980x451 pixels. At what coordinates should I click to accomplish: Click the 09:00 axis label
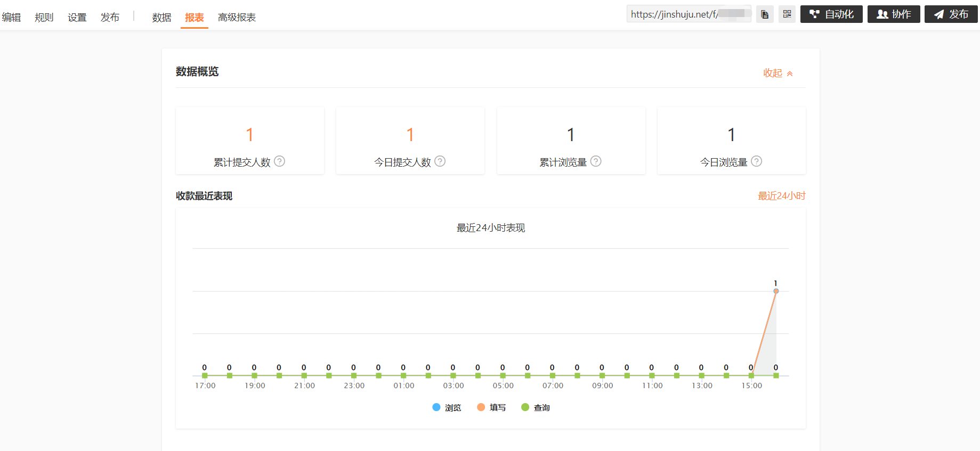[603, 386]
